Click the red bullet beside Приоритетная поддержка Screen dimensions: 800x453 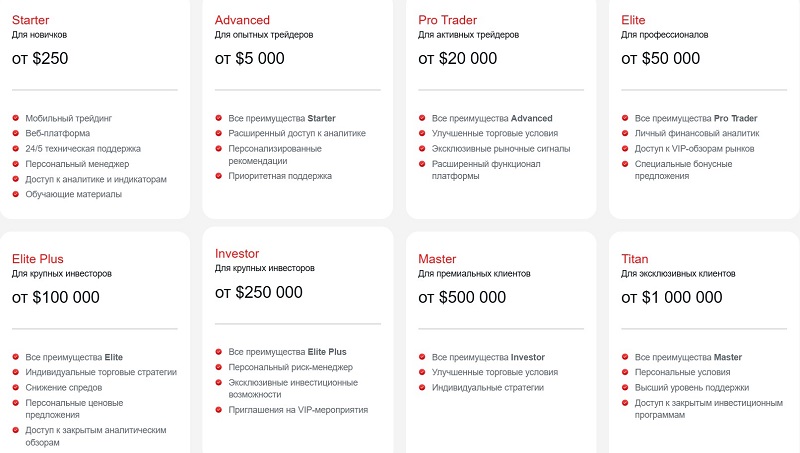coord(219,176)
